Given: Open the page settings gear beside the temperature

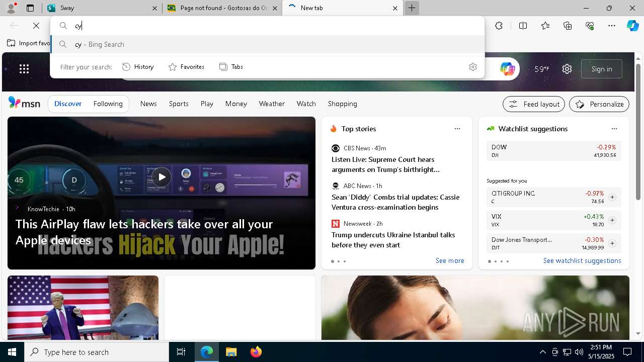Looking at the screenshot, I should point(567,69).
